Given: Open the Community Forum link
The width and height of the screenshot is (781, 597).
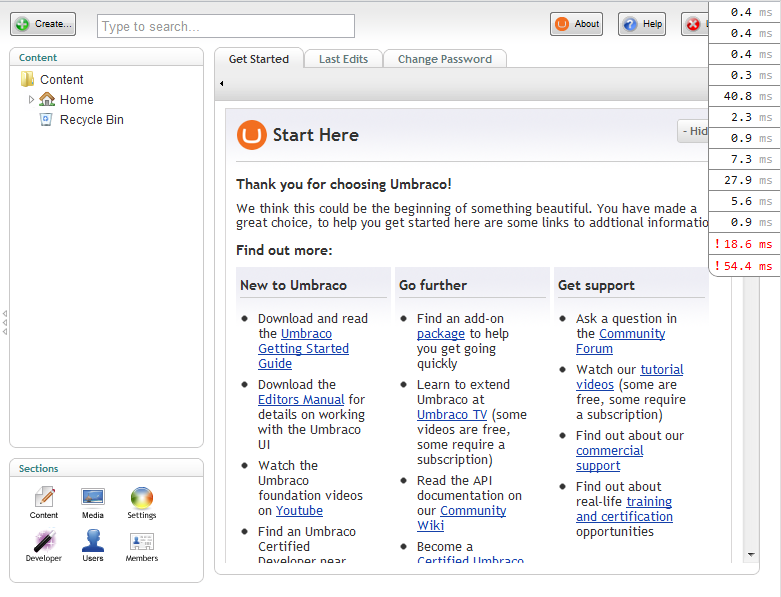Looking at the screenshot, I should pyautogui.click(x=621, y=341).
